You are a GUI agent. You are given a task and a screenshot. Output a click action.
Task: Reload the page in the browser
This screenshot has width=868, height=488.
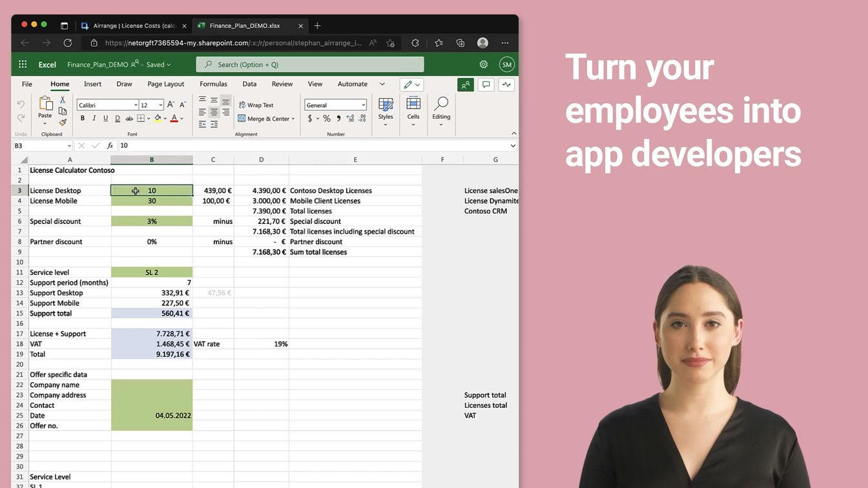[x=67, y=43]
